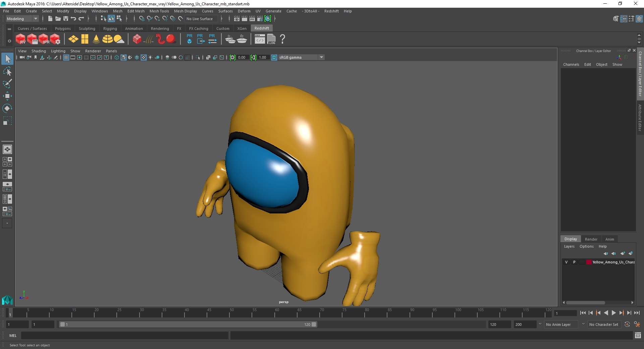
Task: Open the shelf tab options menu
Action: 9,29
